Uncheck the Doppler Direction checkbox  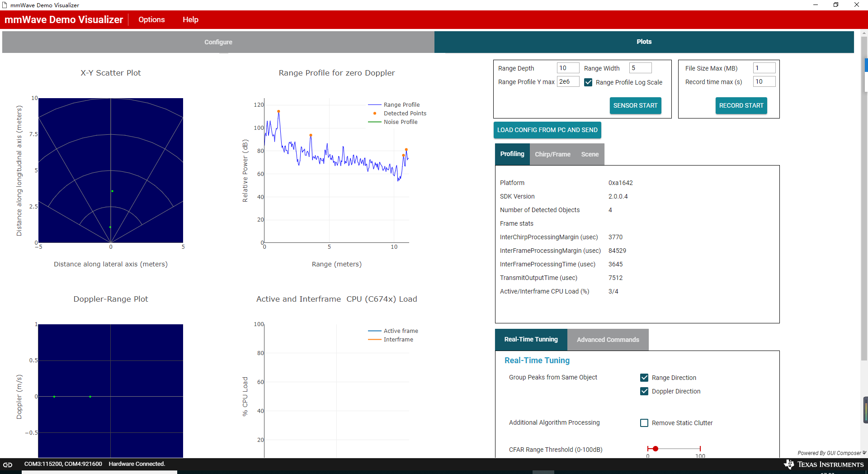click(644, 391)
